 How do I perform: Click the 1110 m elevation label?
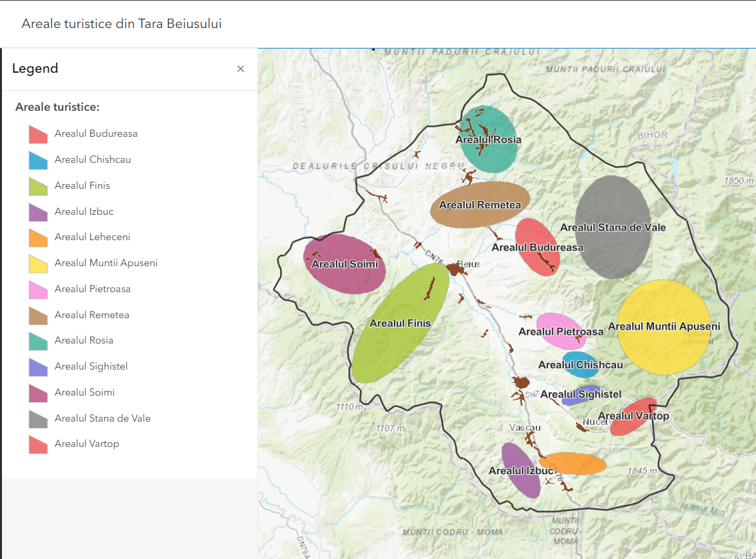350,407
